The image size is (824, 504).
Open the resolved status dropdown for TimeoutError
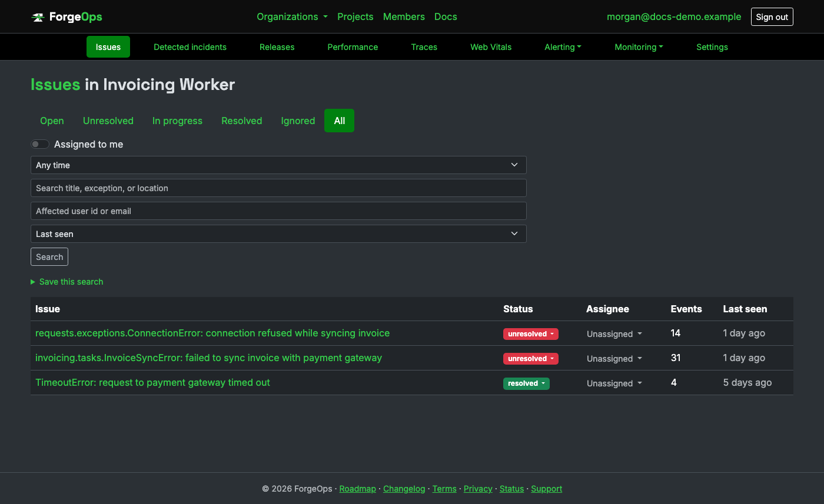(x=526, y=383)
